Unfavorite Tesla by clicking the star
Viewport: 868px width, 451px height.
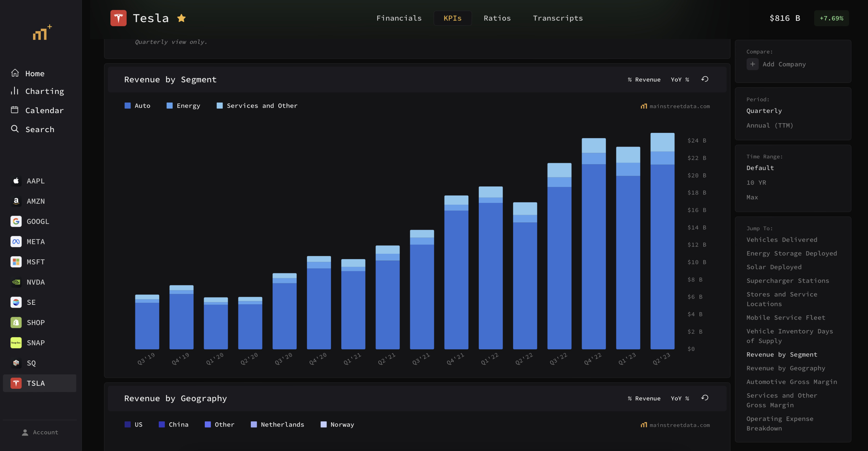coord(182,18)
